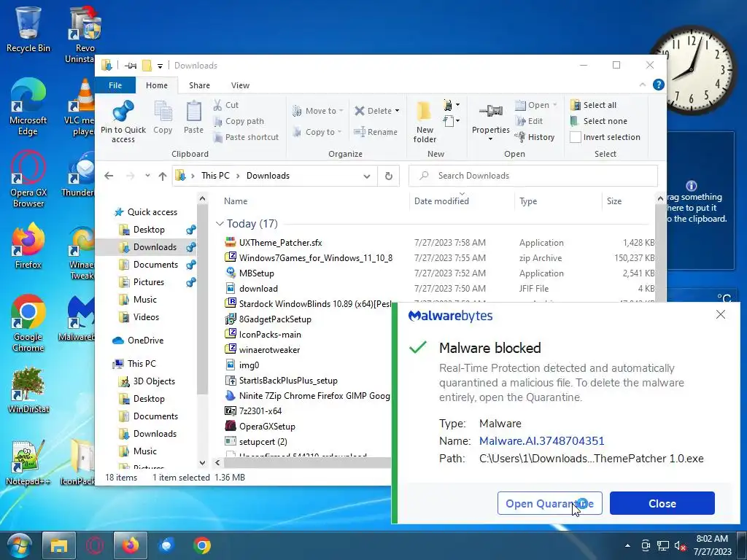Launch Microsoft Edge desktop shortcut

click(x=28, y=106)
